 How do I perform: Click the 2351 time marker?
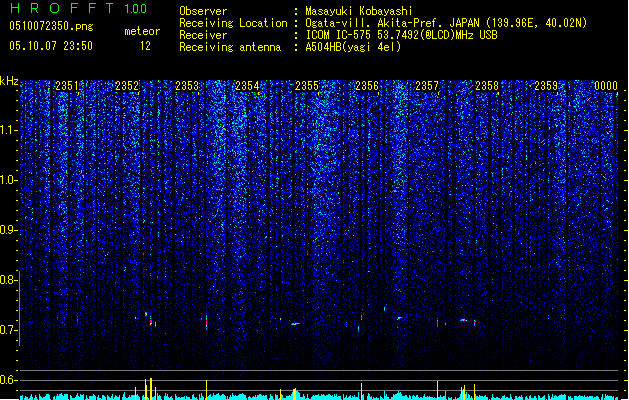67,86
